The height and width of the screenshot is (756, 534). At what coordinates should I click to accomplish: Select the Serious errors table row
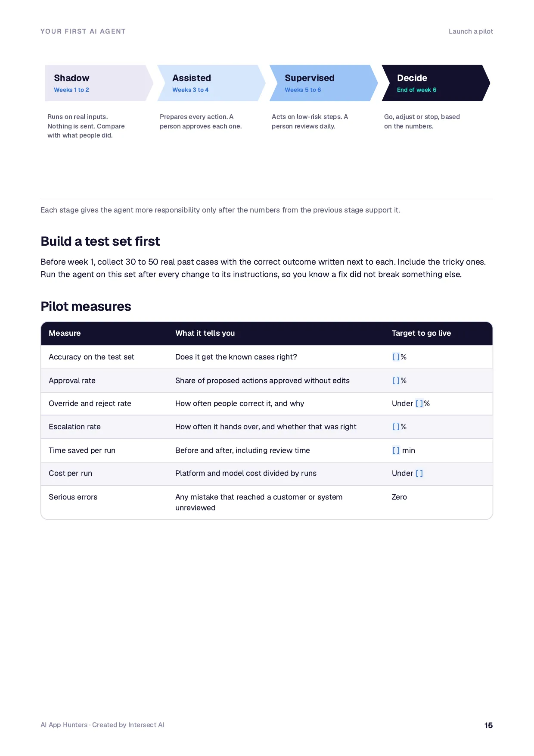pyautogui.click(x=267, y=502)
